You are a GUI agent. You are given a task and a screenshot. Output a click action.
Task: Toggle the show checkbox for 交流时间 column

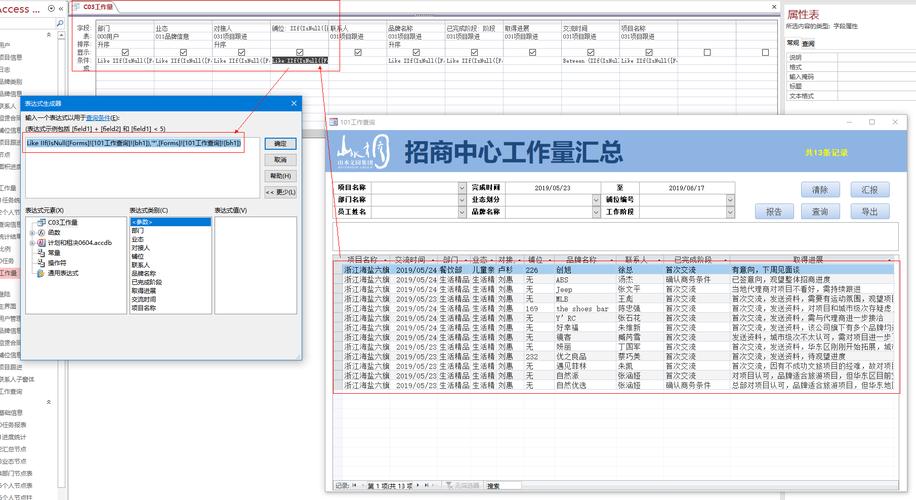591,53
